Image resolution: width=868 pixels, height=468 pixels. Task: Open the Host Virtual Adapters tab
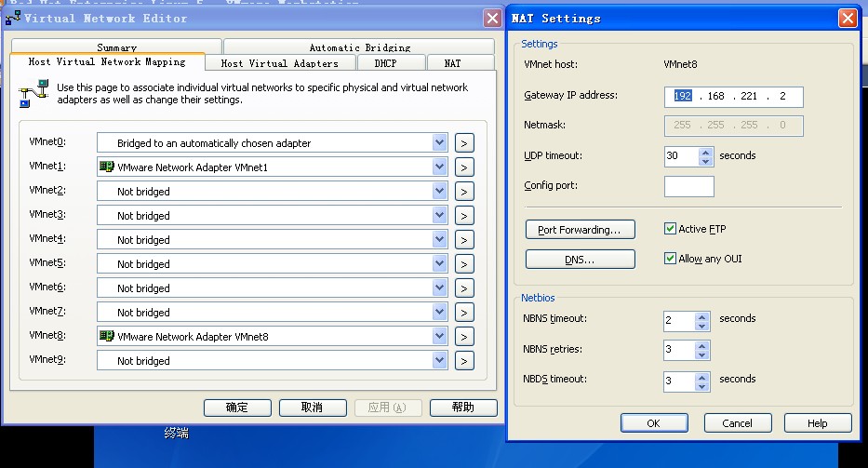pos(279,63)
